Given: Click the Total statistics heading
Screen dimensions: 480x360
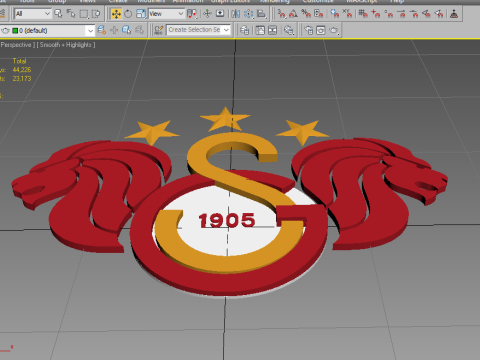Looking at the screenshot, I should [x=19, y=61].
